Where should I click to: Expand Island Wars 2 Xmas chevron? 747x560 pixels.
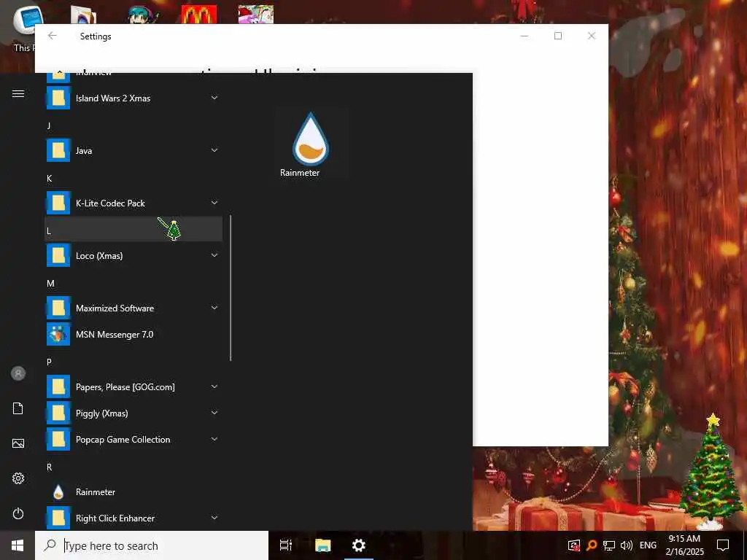[x=214, y=98]
